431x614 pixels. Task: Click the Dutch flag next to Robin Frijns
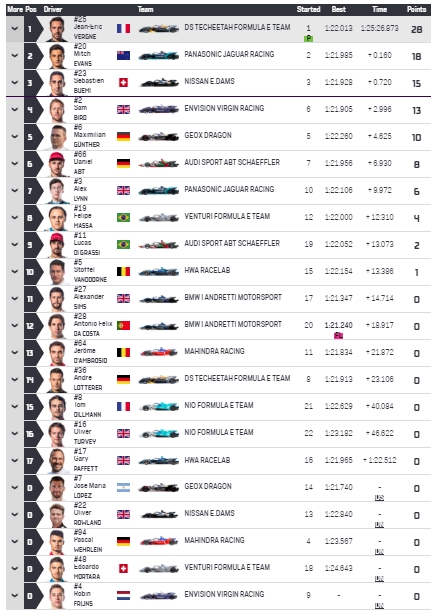[x=123, y=596]
